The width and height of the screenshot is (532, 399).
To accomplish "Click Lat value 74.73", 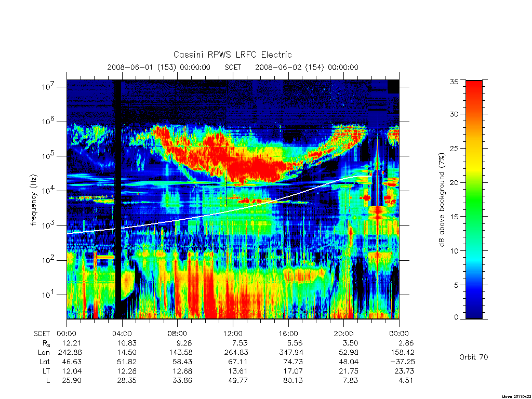I will (x=293, y=362).
